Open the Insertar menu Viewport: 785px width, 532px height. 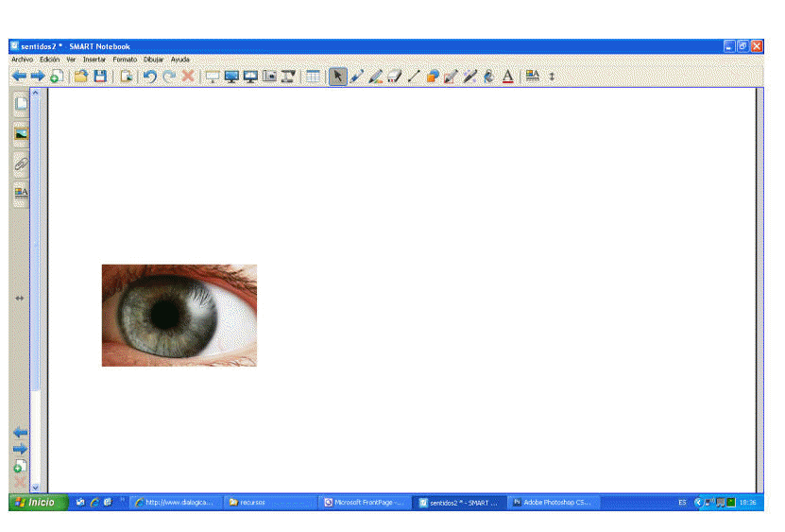[x=94, y=60]
